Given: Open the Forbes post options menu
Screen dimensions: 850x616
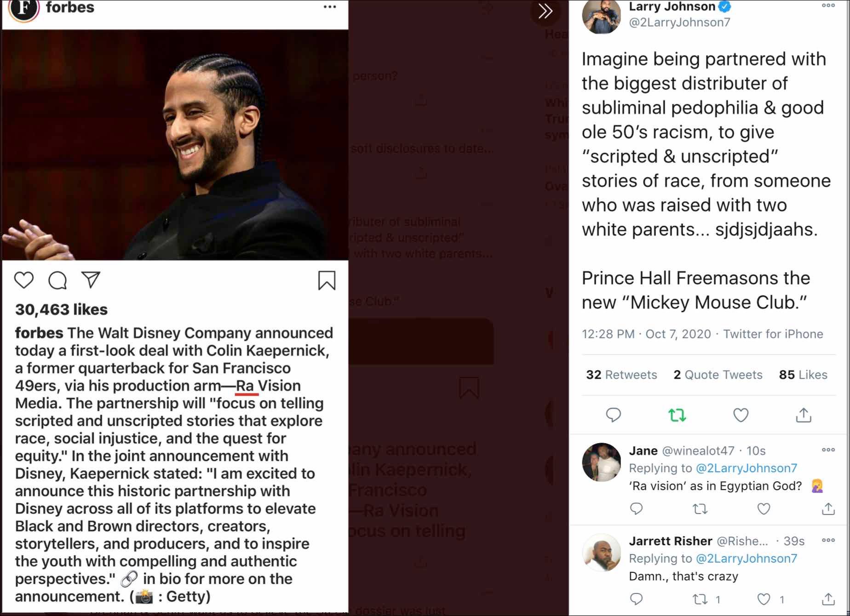Looking at the screenshot, I should (330, 7).
